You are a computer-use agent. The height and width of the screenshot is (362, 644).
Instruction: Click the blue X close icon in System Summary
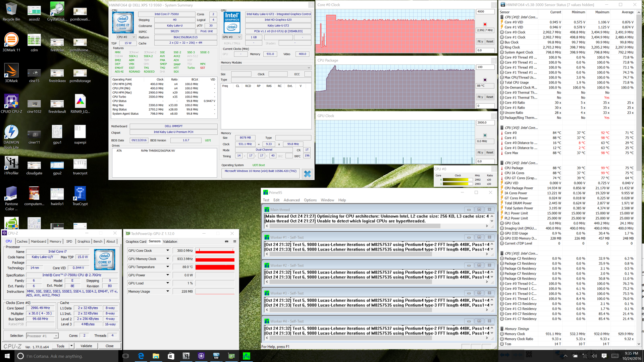coord(307,174)
